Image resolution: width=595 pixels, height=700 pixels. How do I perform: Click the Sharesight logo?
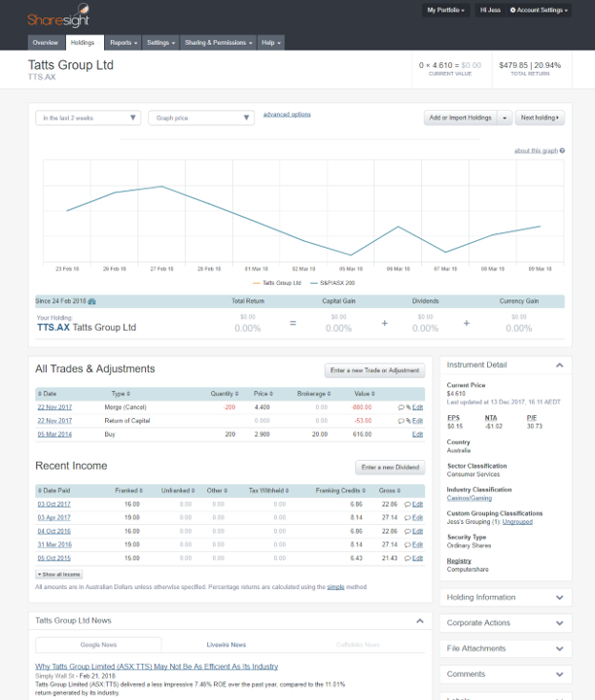click(x=58, y=17)
